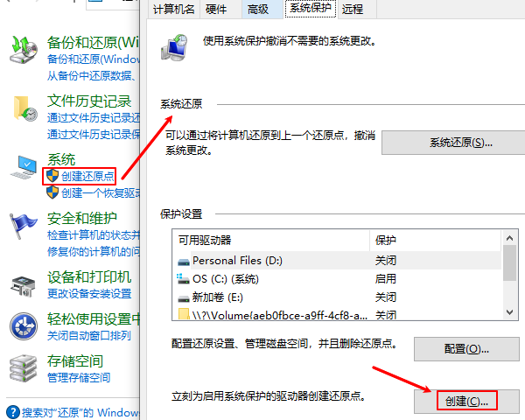525x420 pixels.
Task: Click the Devices and Printers icon
Action: point(24,285)
